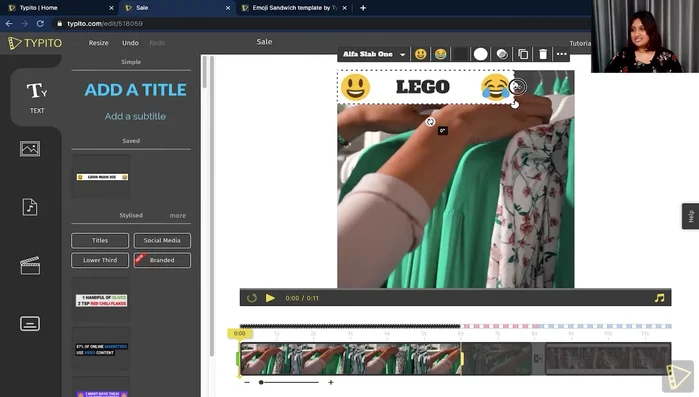
Task: Click the laughing emoji on the canvas
Action: click(495, 87)
